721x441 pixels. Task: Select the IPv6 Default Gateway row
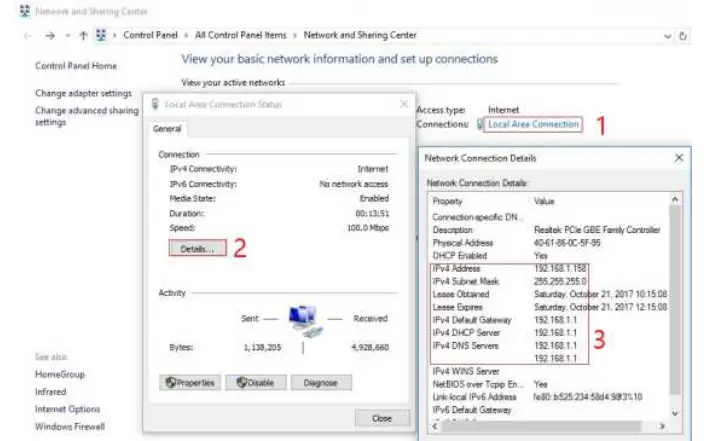549,410
